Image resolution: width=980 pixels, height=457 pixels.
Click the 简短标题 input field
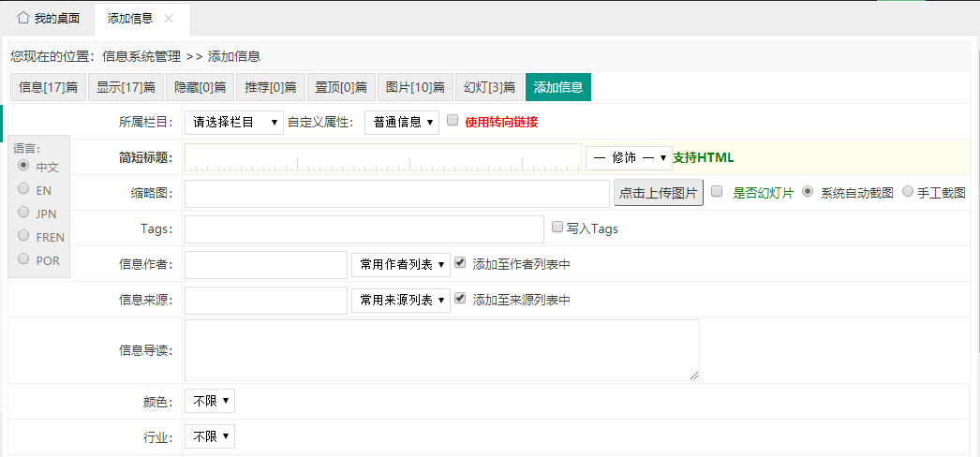(382, 157)
